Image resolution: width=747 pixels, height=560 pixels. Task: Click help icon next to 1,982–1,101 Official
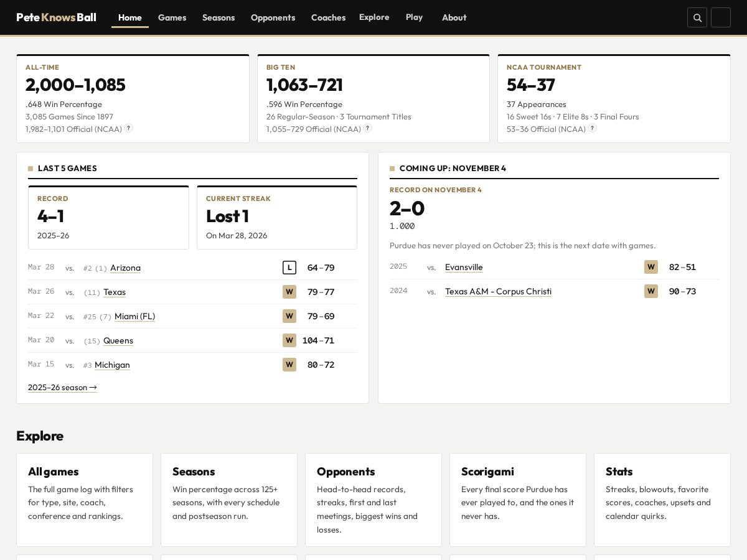(128, 128)
